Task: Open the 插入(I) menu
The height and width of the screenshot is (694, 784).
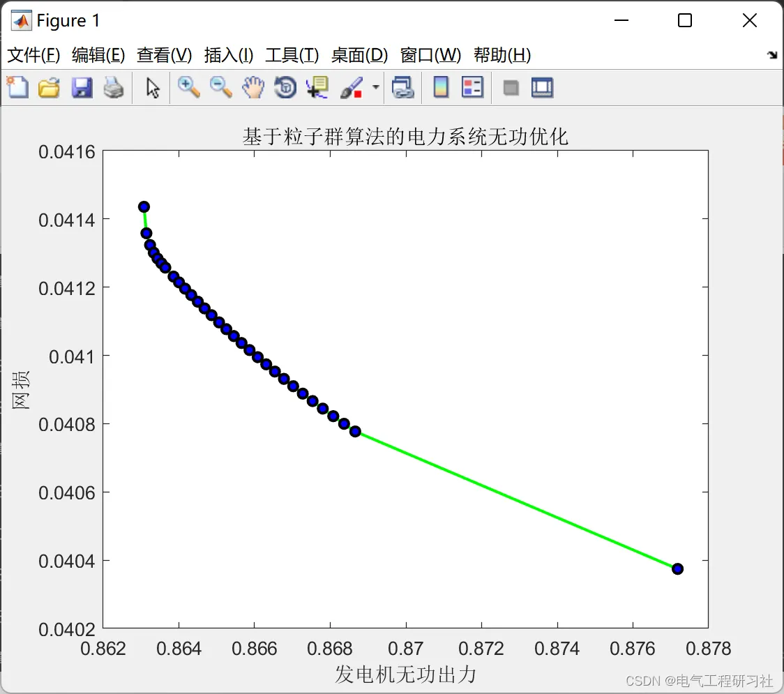Action: (x=229, y=55)
